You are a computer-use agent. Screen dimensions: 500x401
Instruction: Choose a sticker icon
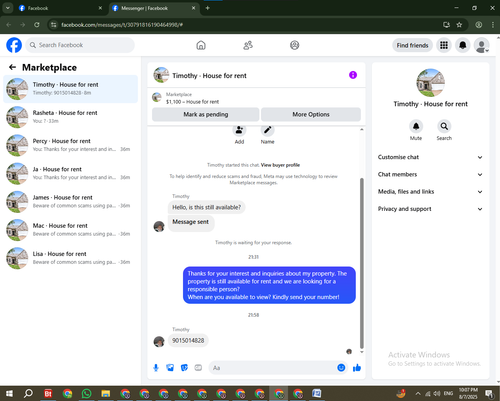point(184,368)
